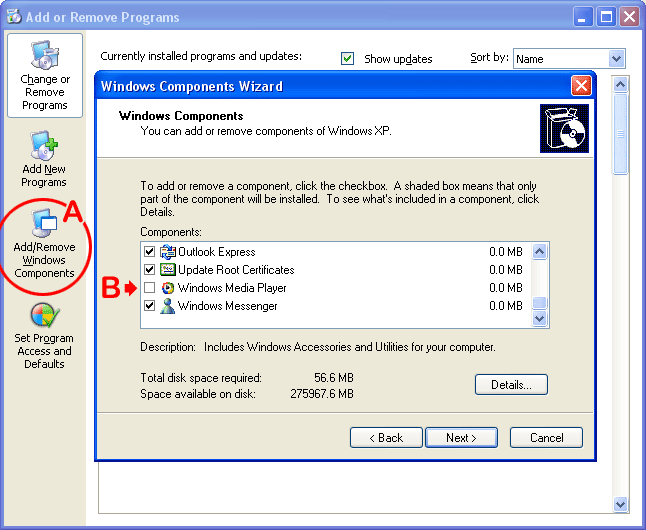Click Add or Remove Programs title bar icon
Image resolution: width=646 pixels, height=530 pixels.
coord(14,16)
